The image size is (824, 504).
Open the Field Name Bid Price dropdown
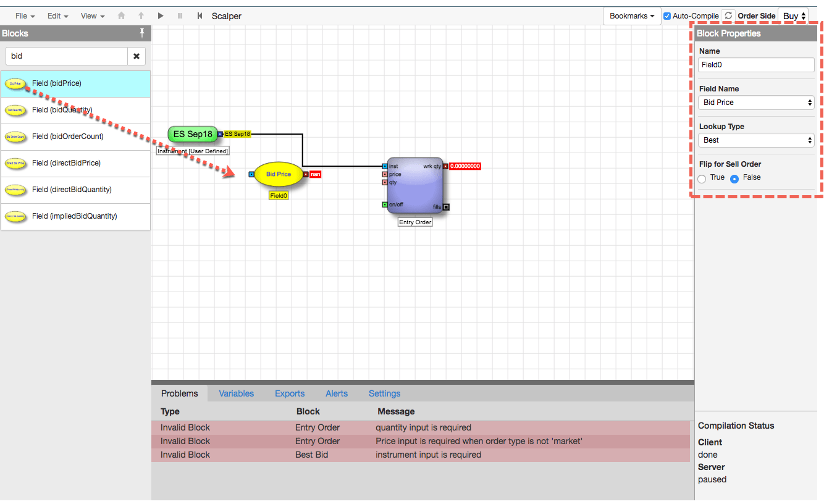[757, 103]
